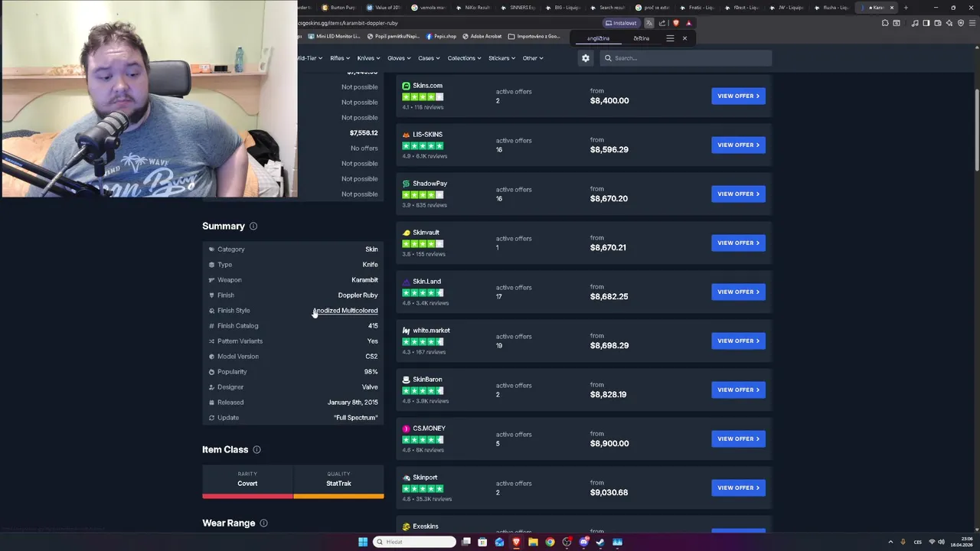The width and height of the screenshot is (980, 551).
Task: Select the čeština language tab
Action: pos(642,38)
